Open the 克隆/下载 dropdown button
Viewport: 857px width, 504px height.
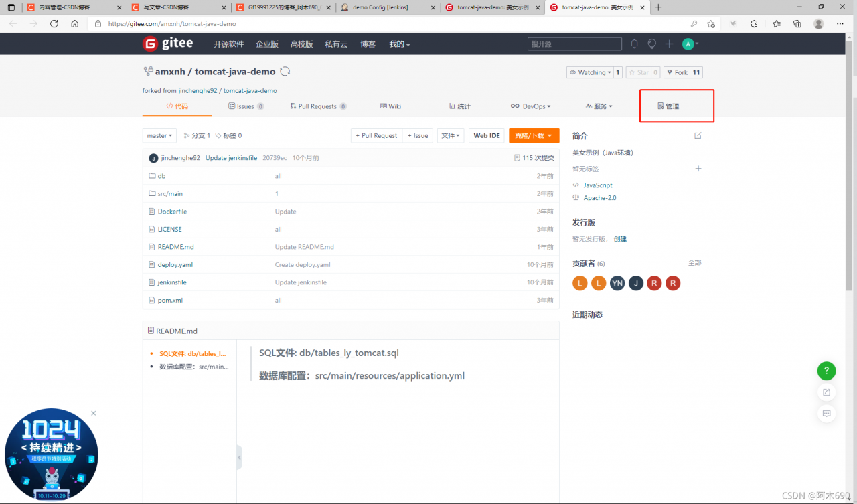[534, 135]
